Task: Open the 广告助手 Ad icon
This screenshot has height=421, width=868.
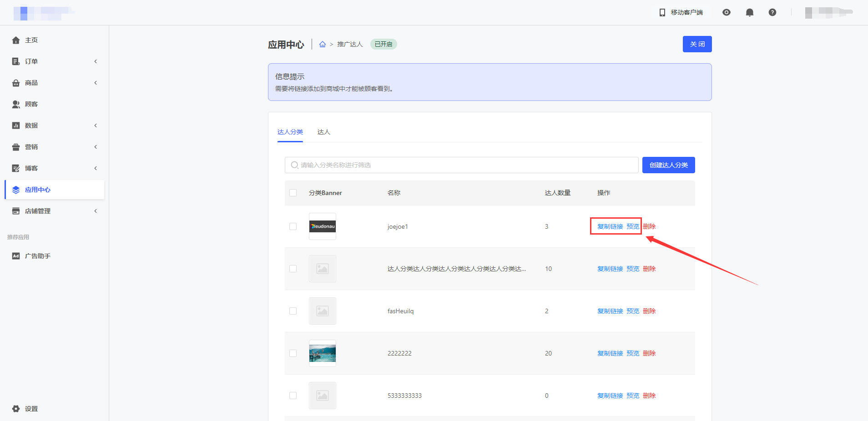Action: 16,256
